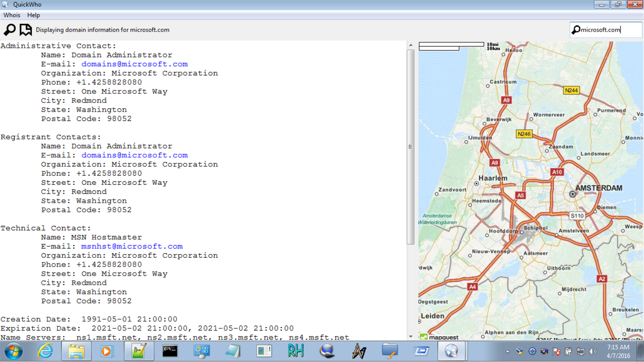Click the N246 road shield on the map
644x362 pixels.
(524, 134)
